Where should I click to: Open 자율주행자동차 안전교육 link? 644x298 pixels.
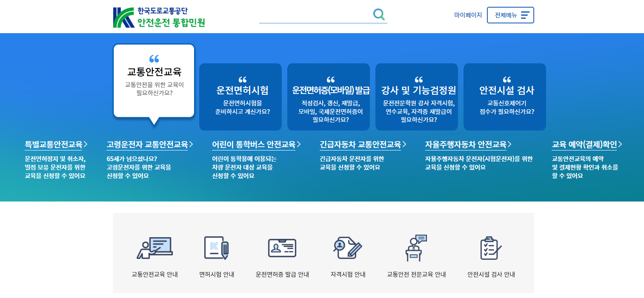click(466, 145)
